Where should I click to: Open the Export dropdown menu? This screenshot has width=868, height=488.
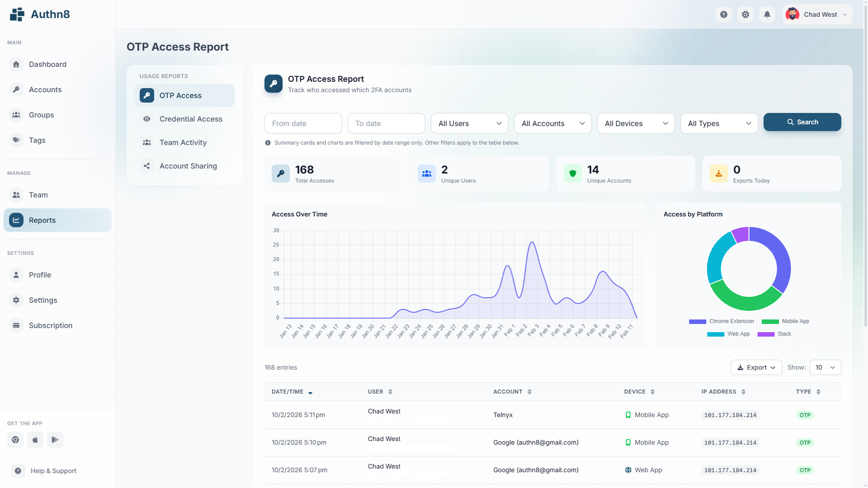click(756, 367)
